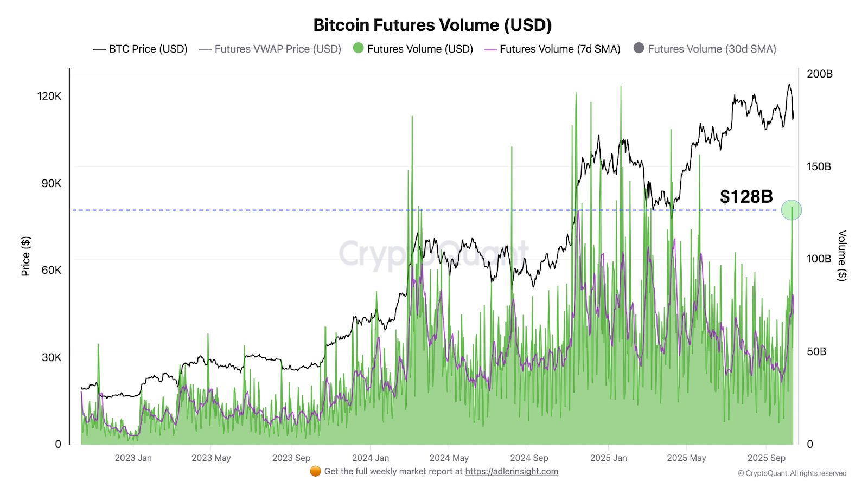Hide the Futures Volume (7d SMA) series

(559, 49)
